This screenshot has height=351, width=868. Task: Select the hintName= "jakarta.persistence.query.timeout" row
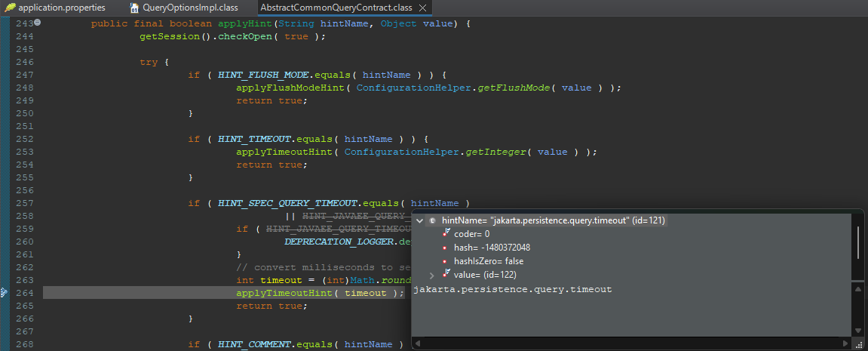click(x=554, y=220)
